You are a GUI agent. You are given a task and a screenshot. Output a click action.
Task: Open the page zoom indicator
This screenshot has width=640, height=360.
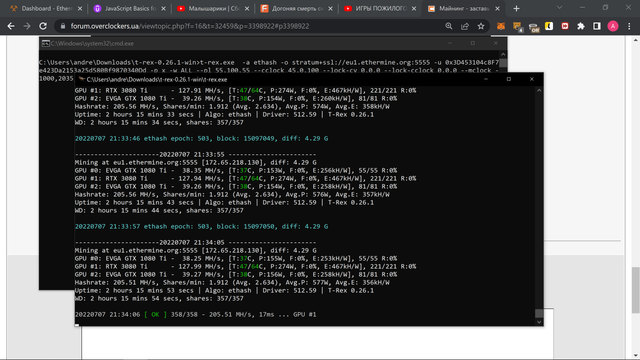449,26
